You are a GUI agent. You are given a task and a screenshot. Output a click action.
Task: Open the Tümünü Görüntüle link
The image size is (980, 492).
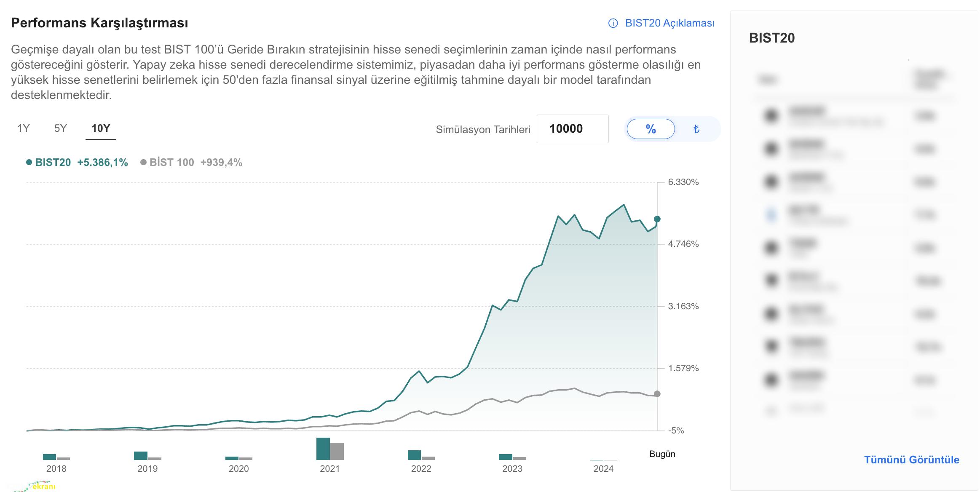(x=912, y=460)
